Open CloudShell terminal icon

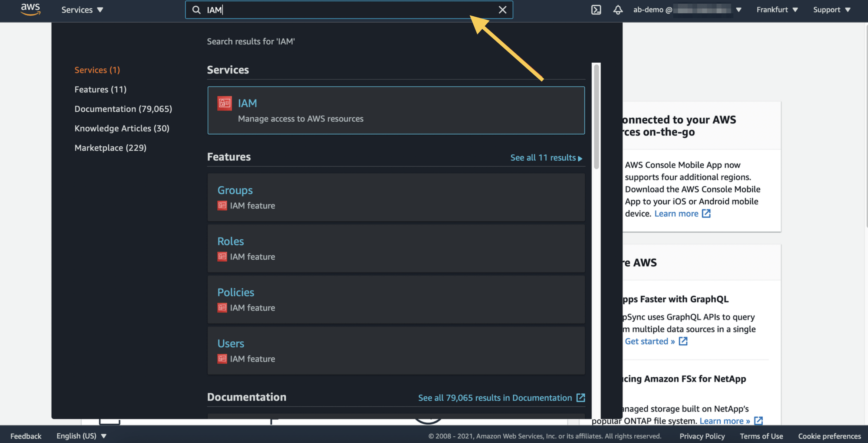click(x=596, y=10)
